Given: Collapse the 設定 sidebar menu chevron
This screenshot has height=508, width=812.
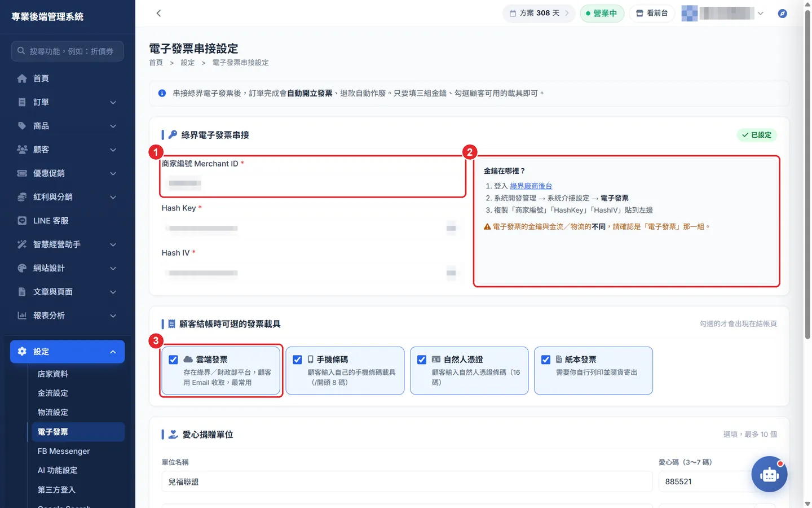Looking at the screenshot, I should pyautogui.click(x=113, y=352).
